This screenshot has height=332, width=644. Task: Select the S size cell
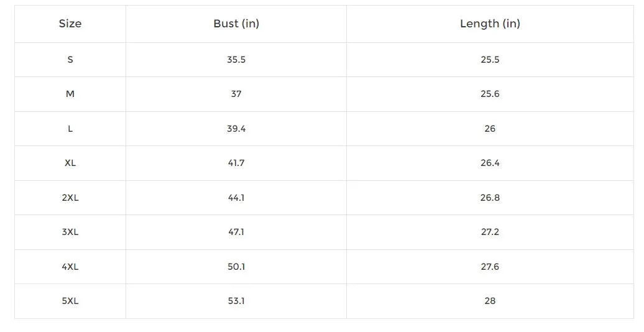point(70,60)
